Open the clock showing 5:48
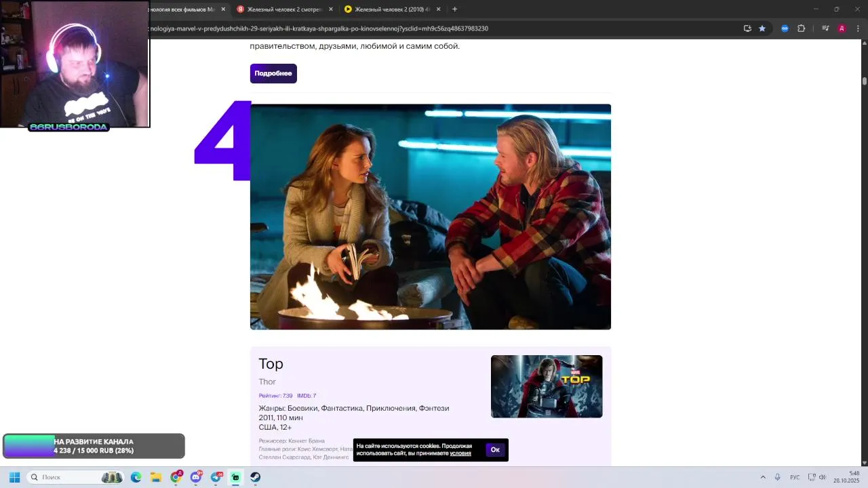 (x=846, y=477)
